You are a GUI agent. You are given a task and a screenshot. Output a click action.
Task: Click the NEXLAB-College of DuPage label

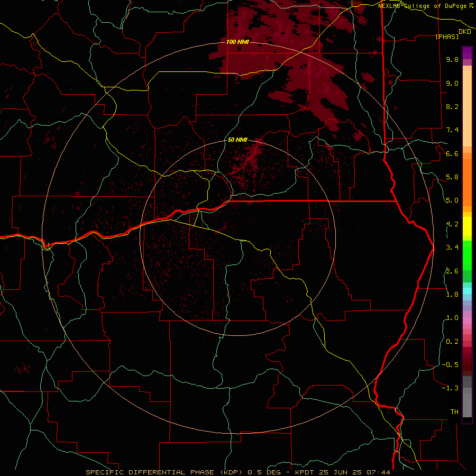click(x=422, y=6)
